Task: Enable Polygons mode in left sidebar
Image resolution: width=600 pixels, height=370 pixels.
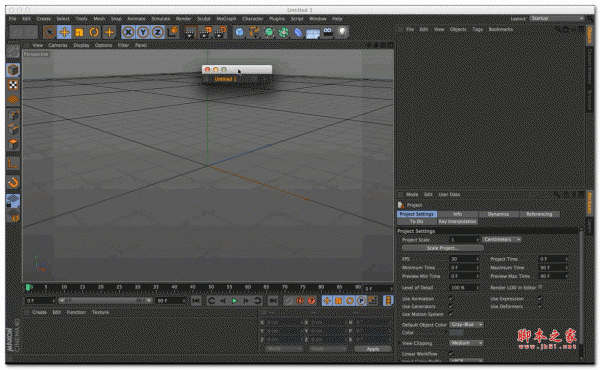Action: [x=13, y=145]
